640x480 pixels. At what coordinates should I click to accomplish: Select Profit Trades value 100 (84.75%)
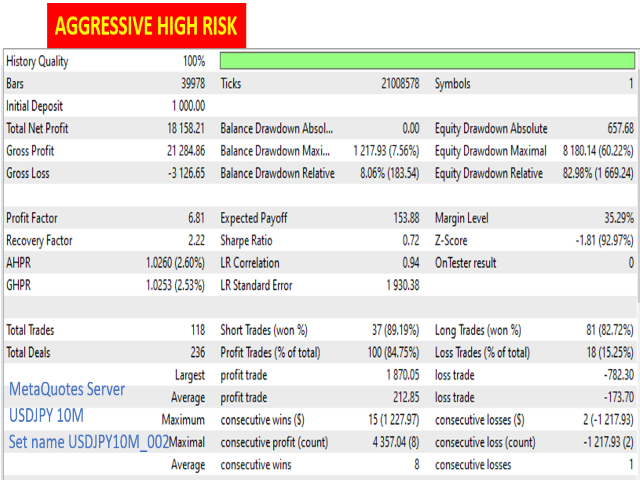(x=393, y=352)
